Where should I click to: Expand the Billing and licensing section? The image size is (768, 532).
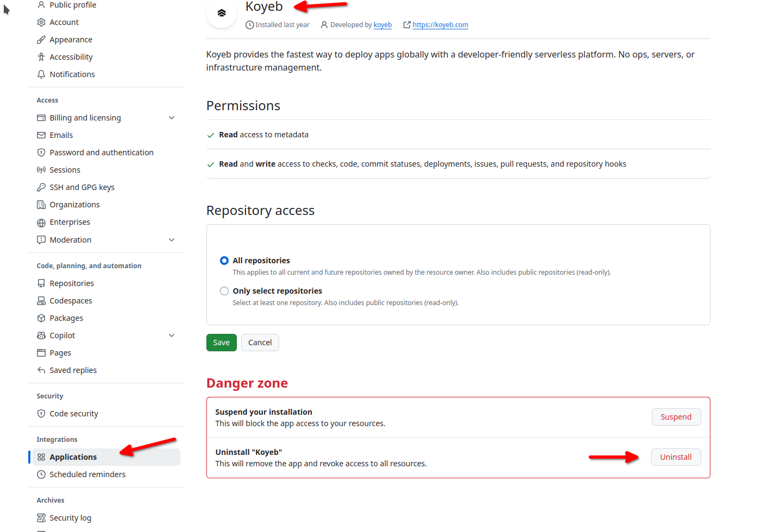click(x=172, y=118)
